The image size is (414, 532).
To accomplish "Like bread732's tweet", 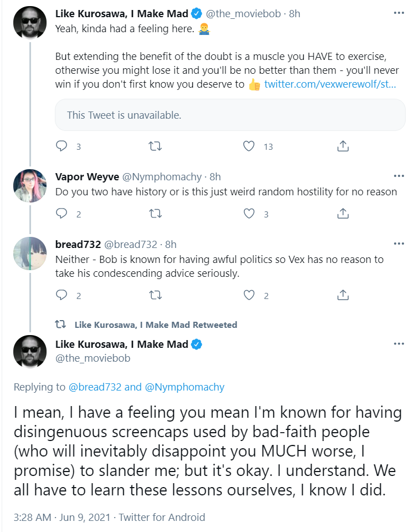I will (249, 295).
